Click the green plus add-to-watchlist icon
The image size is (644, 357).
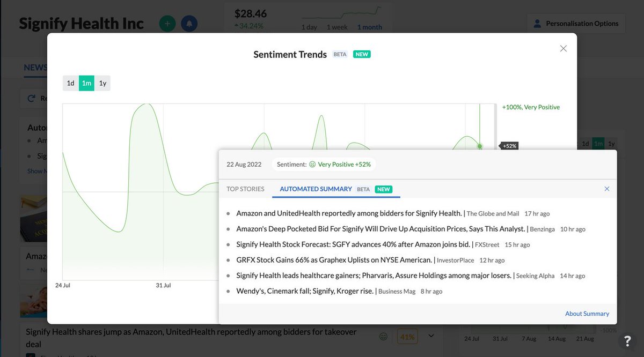tap(167, 24)
